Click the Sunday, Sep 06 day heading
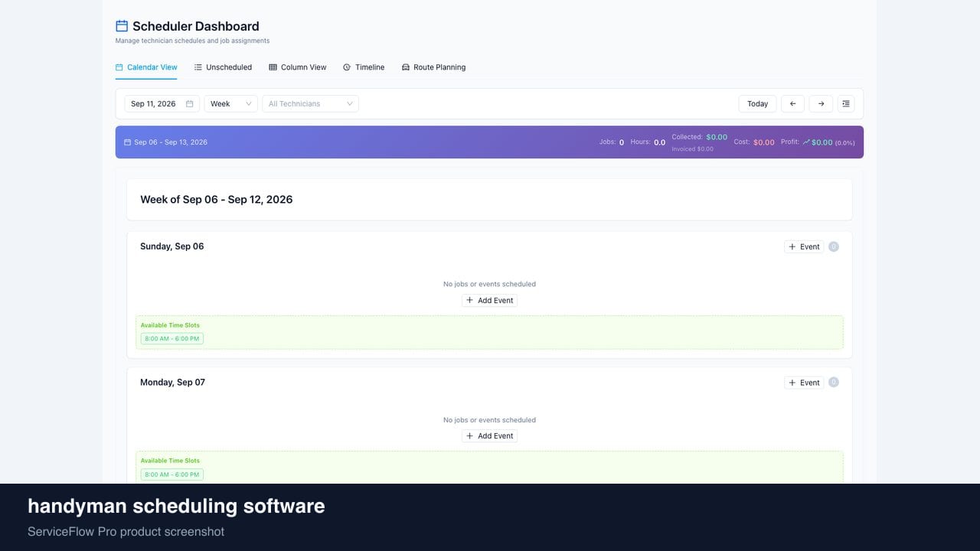 [172, 246]
